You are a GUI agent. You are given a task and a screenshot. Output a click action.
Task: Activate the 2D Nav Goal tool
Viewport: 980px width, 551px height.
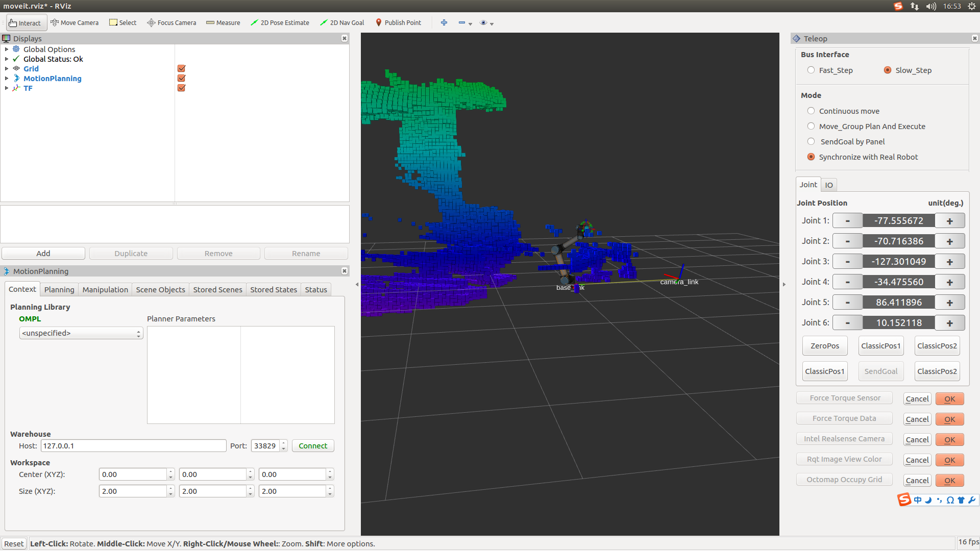(342, 22)
